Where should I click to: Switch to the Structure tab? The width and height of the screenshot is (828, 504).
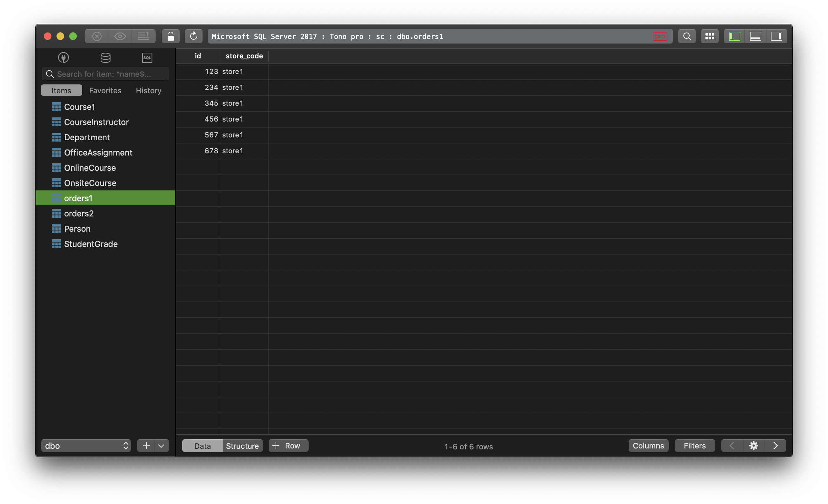[x=242, y=446]
